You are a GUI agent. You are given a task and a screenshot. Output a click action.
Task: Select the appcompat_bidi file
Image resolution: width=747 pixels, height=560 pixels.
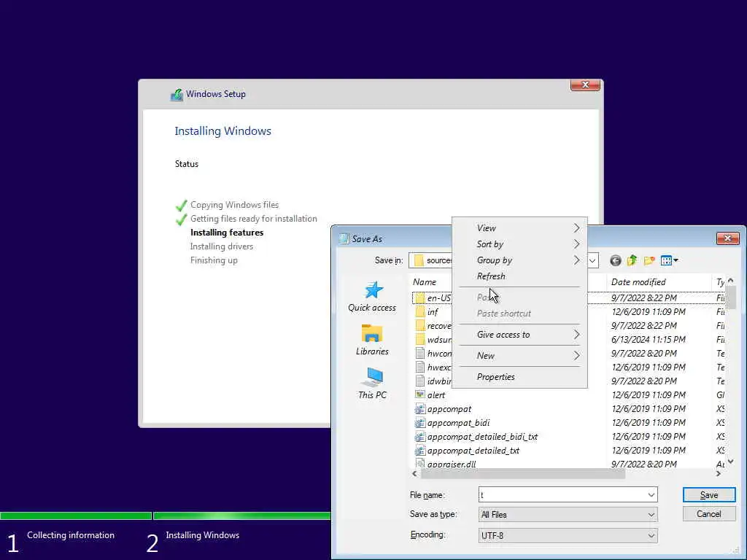pyautogui.click(x=452, y=422)
